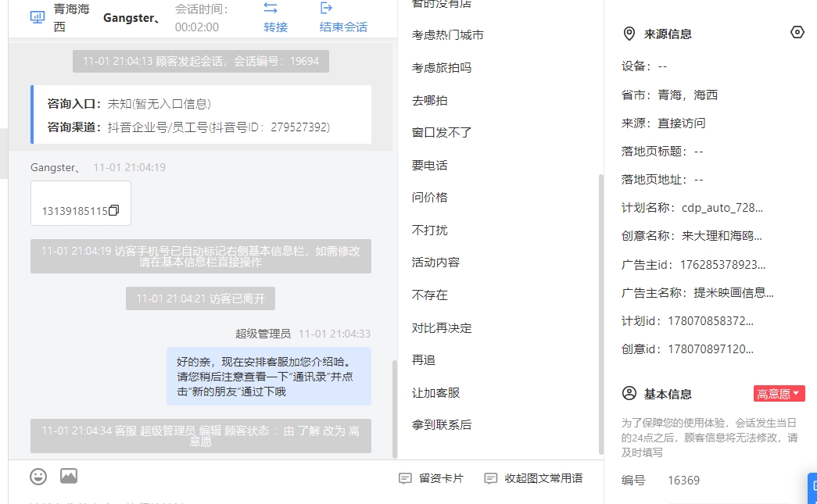This screenshot has height=504, width=817.
Task: Click the 留资卡片 button label
Action: [441, 478]
